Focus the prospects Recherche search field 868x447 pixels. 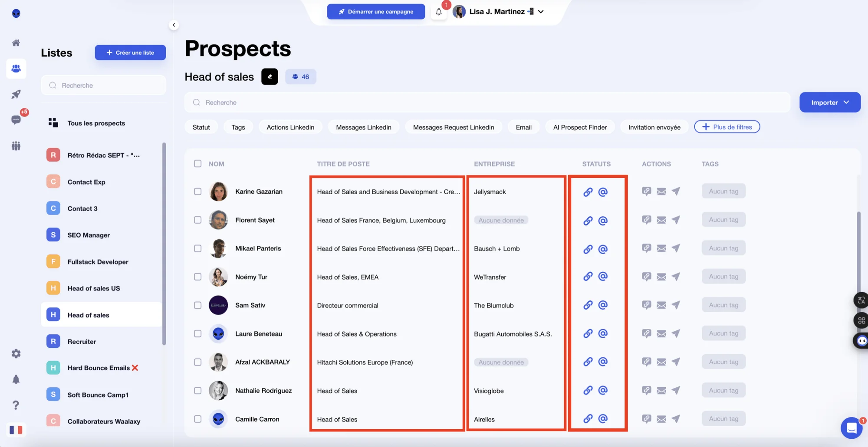tap(487, 102)
